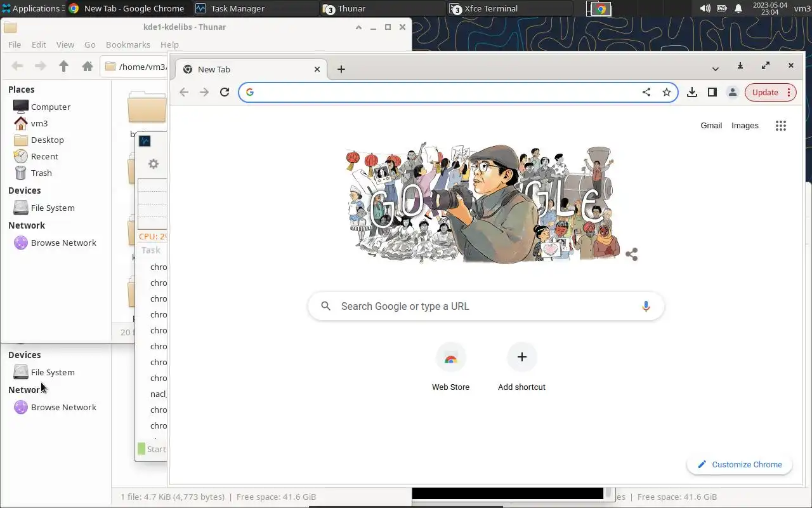Image resolution: width=812 pixels, height=508 pixels.
Task: Open new Chrome tab plus button
Action: (341, 69)
